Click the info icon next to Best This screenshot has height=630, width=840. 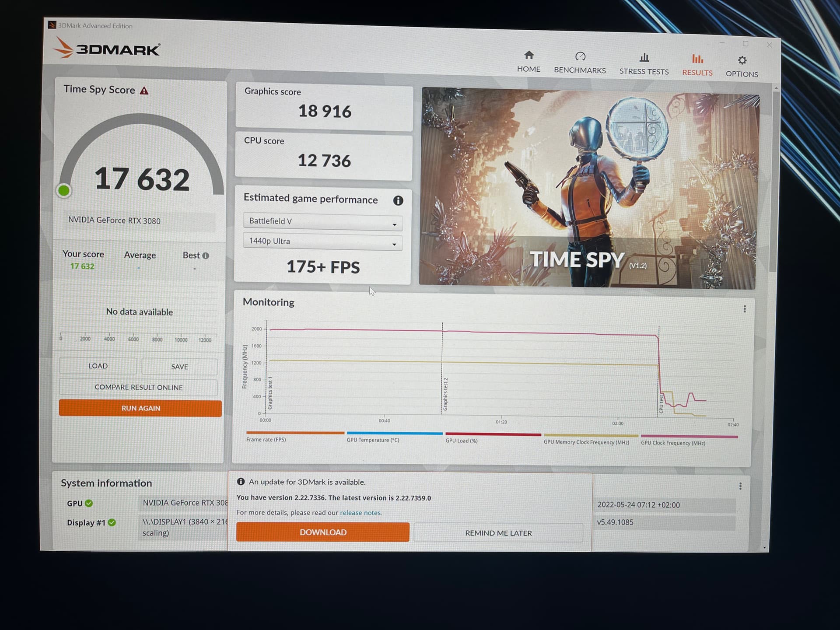(206, 255)
